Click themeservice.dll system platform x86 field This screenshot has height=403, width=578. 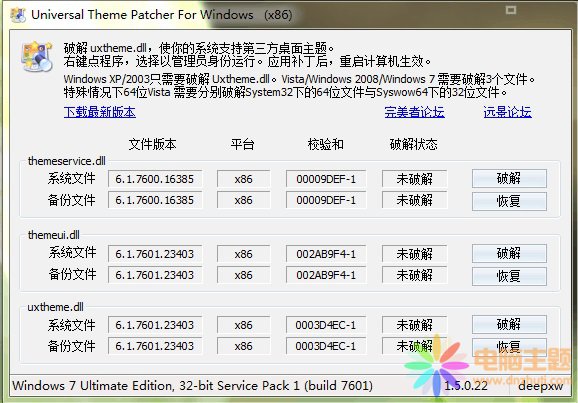point(244,179)
